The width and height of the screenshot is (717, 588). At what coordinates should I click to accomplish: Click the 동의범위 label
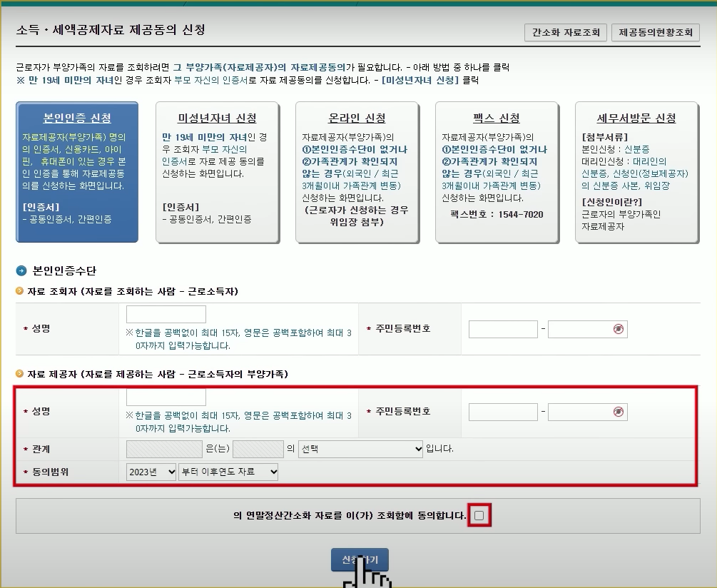coord(51,472)
